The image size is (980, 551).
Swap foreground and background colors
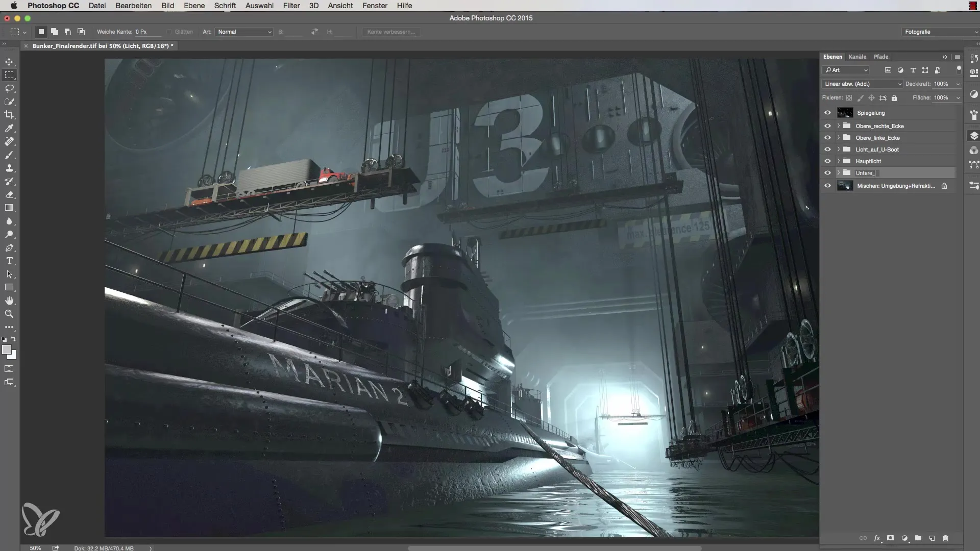tap(14, 339)
